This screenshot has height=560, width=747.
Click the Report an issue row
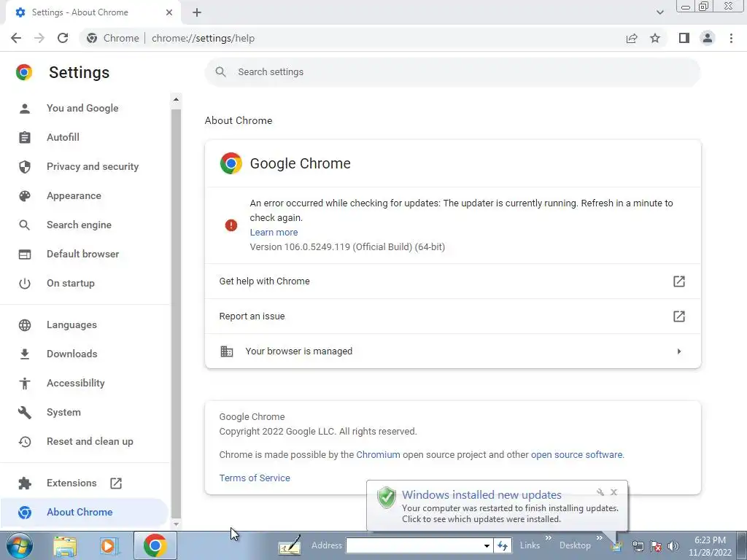(x=452, y=316)
